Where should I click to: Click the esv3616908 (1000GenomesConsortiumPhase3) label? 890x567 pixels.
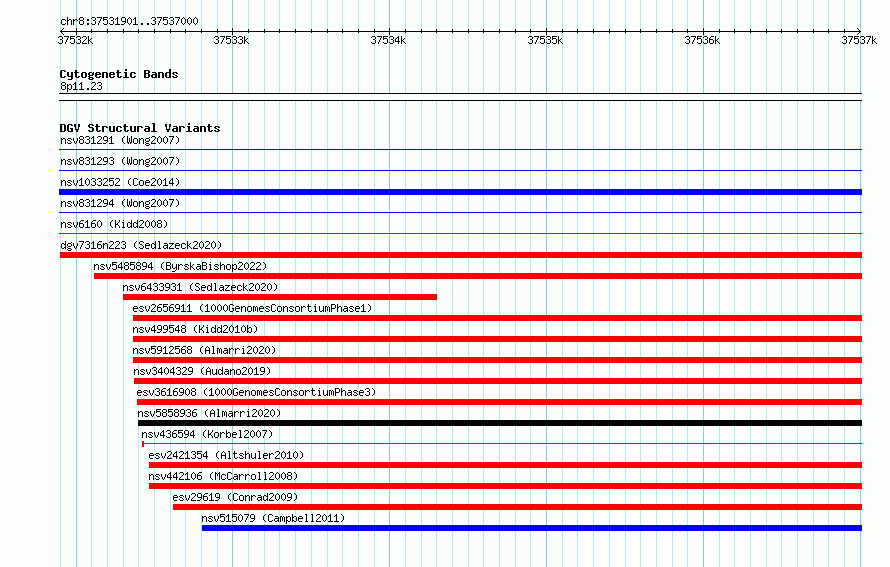coord(256,392)
